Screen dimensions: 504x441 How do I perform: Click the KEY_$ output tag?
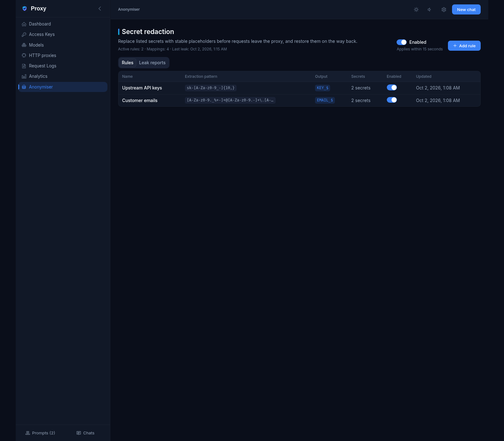pos(323,88)
